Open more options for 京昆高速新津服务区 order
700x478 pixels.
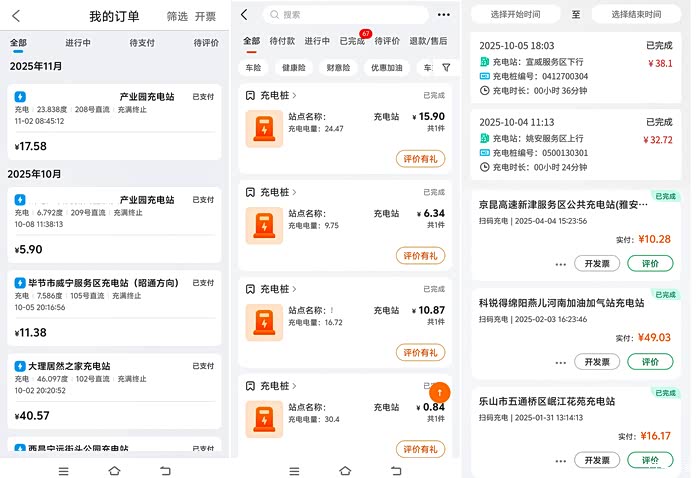click(x=561, y=264)
